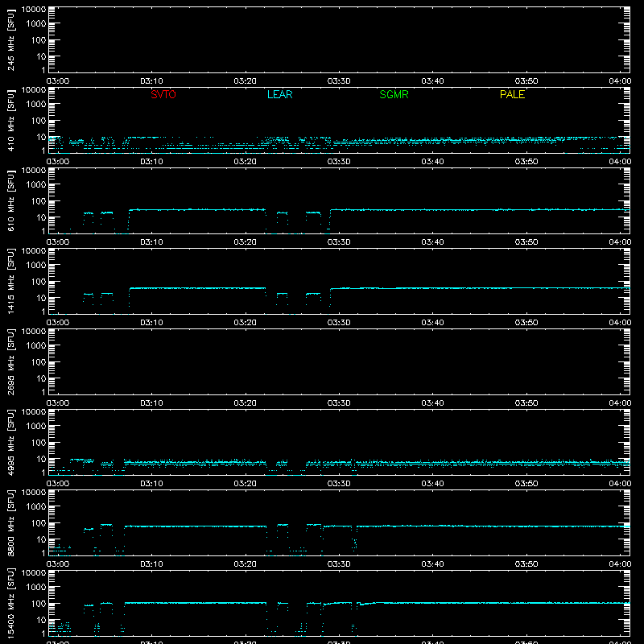Click the 15400 MHz [SFU] axis title
Viewport: 644px width, 644px height.
[10, 603]
